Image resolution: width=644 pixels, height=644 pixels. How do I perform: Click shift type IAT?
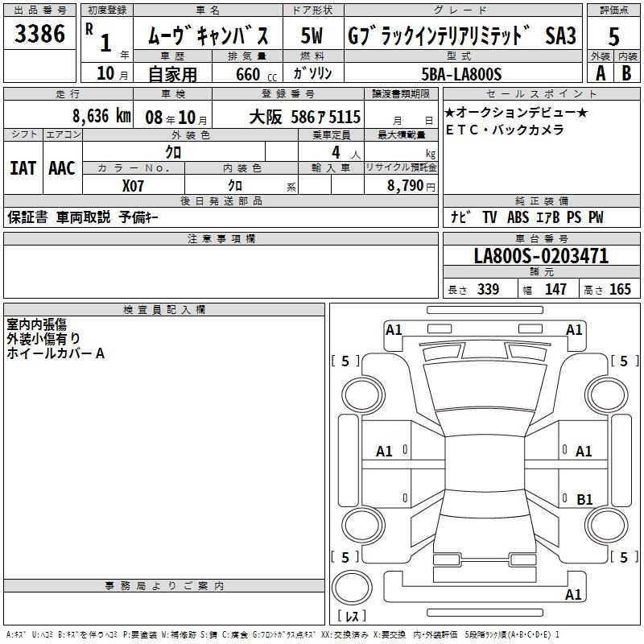tap(23, 168)
